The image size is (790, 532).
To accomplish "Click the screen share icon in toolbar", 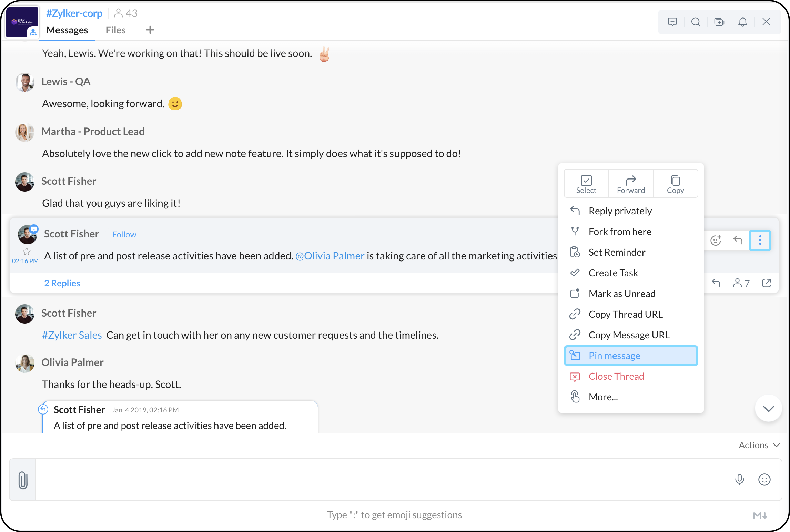I will click(719, 22).
